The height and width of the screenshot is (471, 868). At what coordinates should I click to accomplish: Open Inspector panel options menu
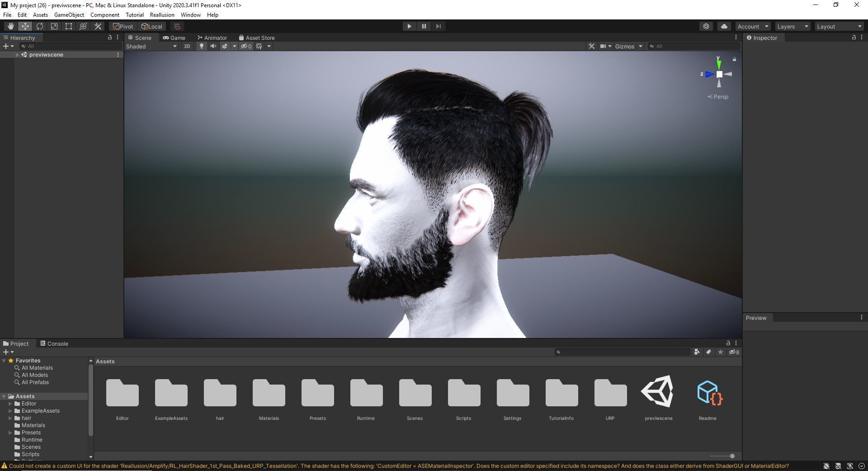click(862, 38)
